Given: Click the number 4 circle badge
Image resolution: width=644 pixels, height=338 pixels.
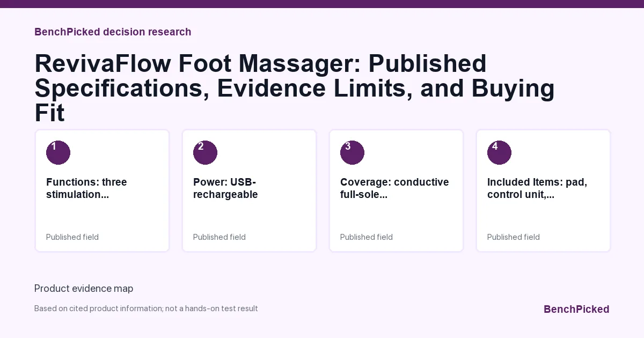Looking at the screenshot, I should coord(499,152).
